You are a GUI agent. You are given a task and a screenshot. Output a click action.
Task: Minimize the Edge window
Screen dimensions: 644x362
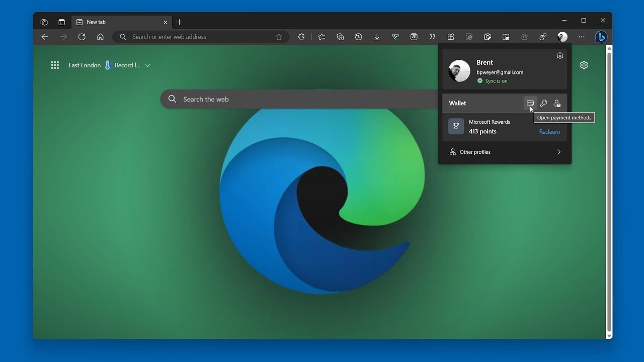click(x=565, y=21)
